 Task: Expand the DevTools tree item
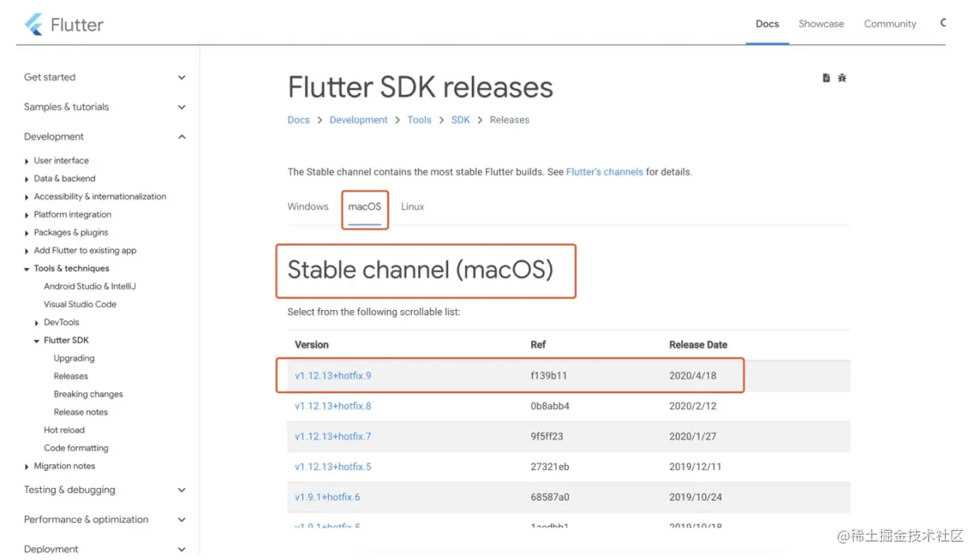(37, 323)
